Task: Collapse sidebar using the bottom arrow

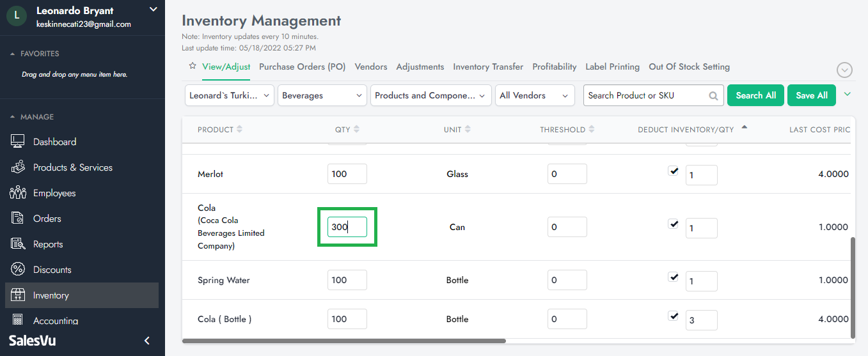Action: tap(146, 341)
